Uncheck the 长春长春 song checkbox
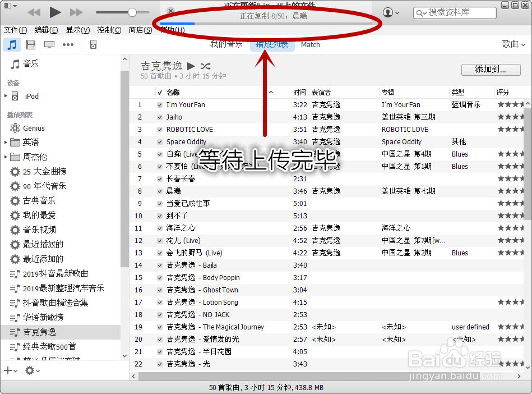Viewport: 532px width, 394px height. tap(160, 179)
